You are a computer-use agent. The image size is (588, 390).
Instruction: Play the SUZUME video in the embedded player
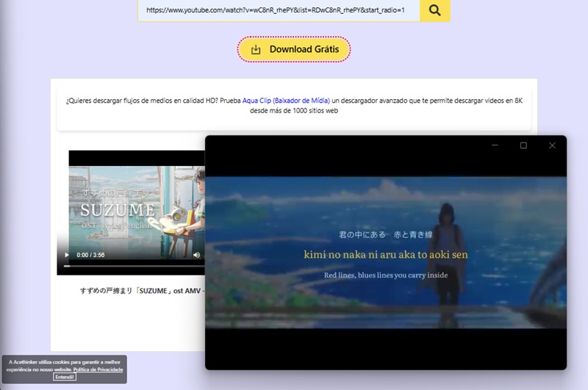point(66,255)
